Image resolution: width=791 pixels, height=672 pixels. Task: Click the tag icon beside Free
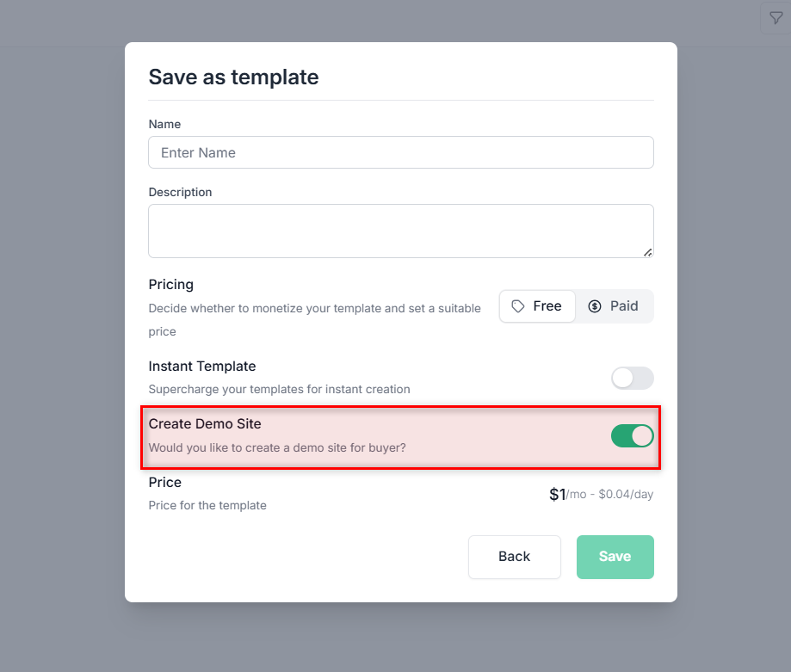point(518,306)
